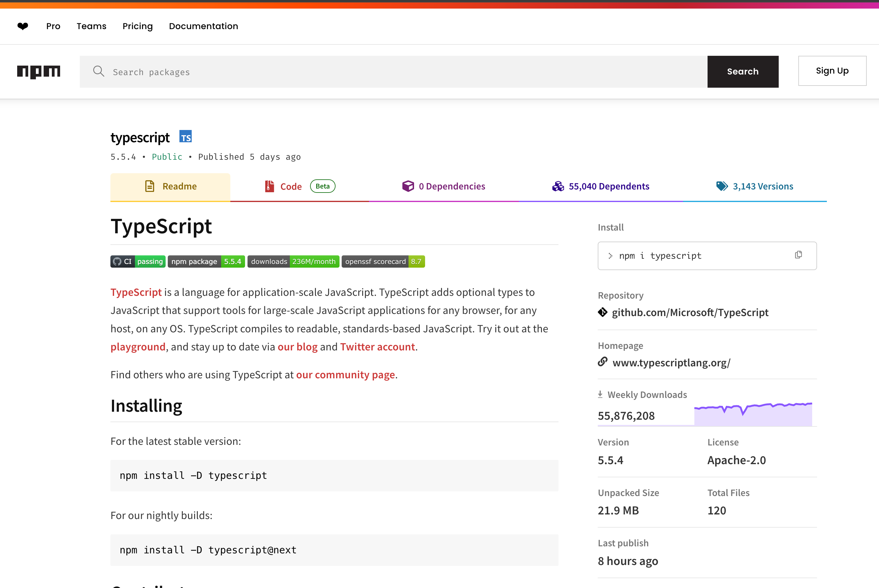Click the search magnifier icon

click(98, 71)
